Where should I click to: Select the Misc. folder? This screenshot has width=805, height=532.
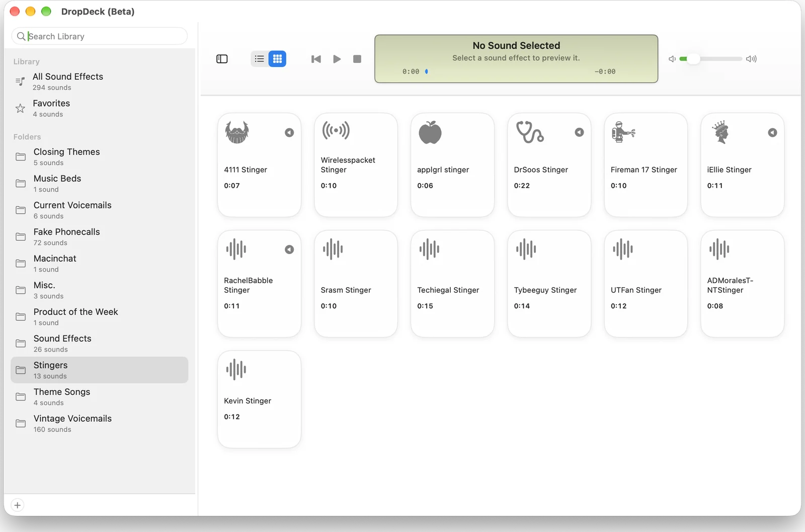click(100, 290)
